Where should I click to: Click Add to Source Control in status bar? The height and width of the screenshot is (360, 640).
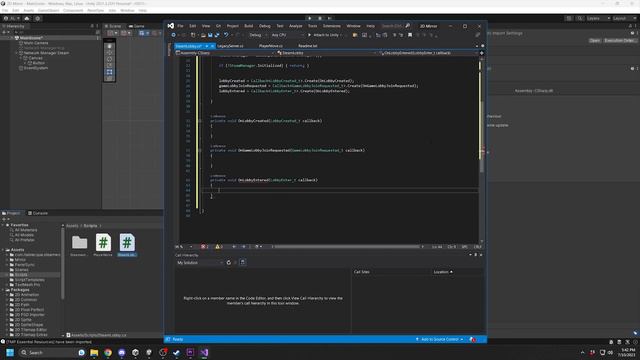[x=439, y=339]
